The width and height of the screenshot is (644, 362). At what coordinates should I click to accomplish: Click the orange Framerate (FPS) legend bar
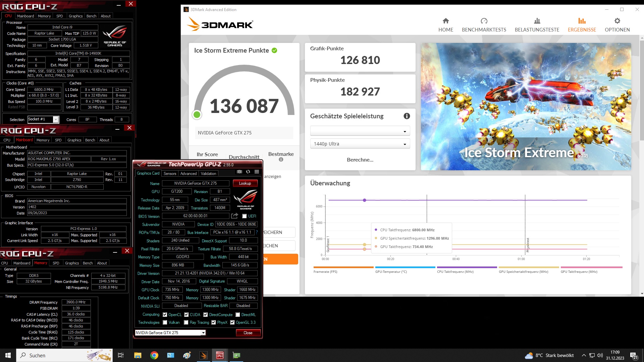click(x=343, y=267)
